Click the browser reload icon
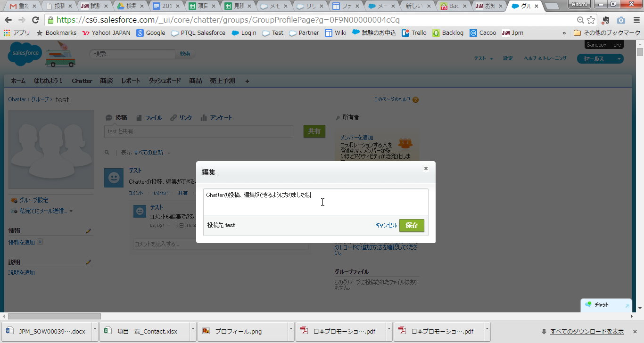 [x=35, y=20]
